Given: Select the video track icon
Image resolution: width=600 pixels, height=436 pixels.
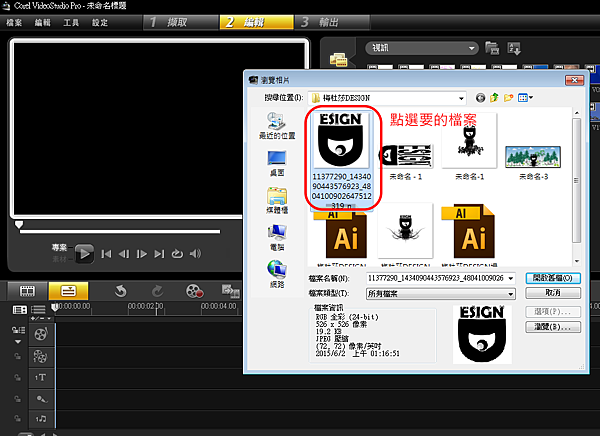Looking at the screenshot, I should [x=41, y=334].
